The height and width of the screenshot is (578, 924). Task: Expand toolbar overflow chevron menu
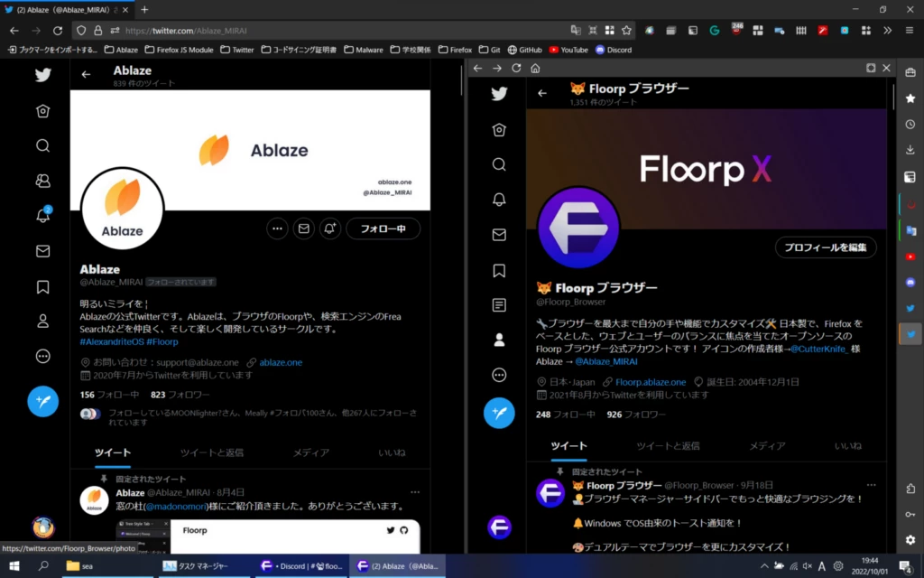coord(887,30)
